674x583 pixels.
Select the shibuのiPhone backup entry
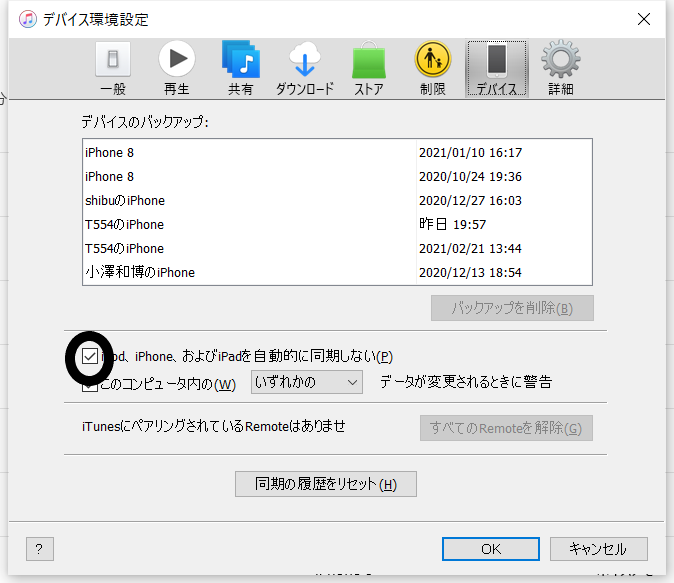337,201
